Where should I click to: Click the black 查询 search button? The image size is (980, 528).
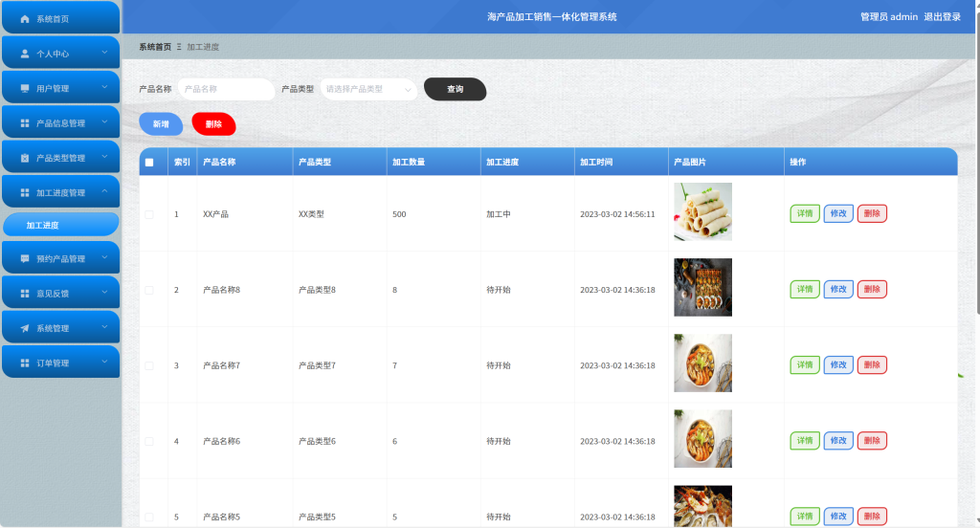(x=455, y=89)
